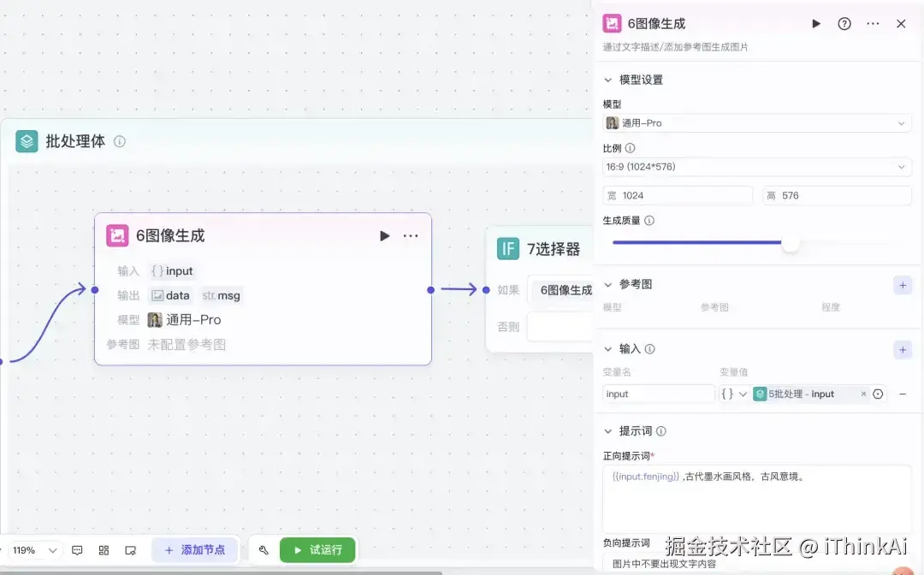
Task: Click the msg output tag in node
Action: 221,296
